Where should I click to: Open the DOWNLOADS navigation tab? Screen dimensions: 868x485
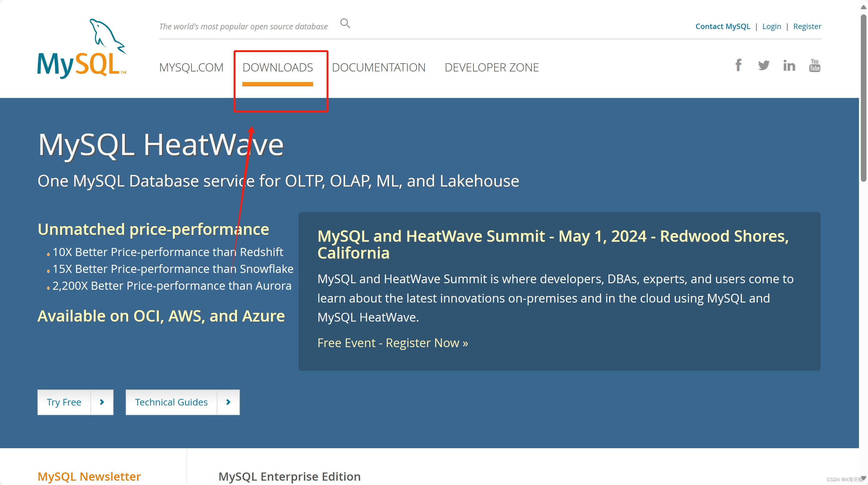pyautogui.click(x=278, y=67)
